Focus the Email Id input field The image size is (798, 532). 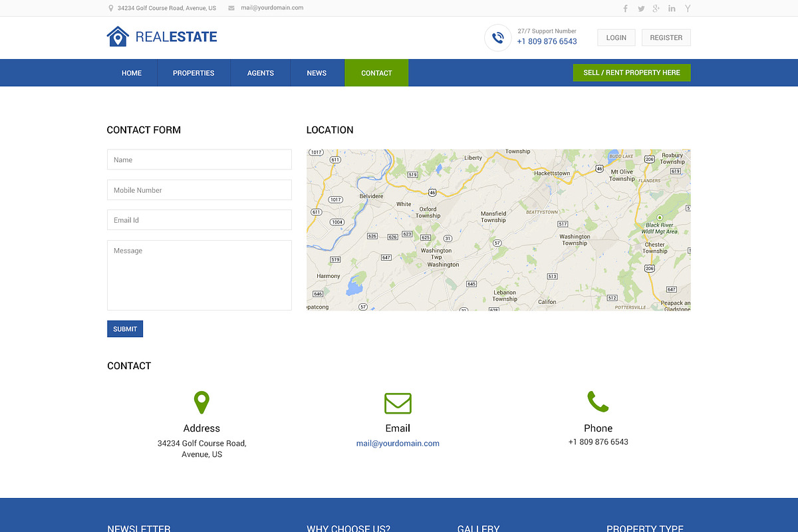(199, 220)
